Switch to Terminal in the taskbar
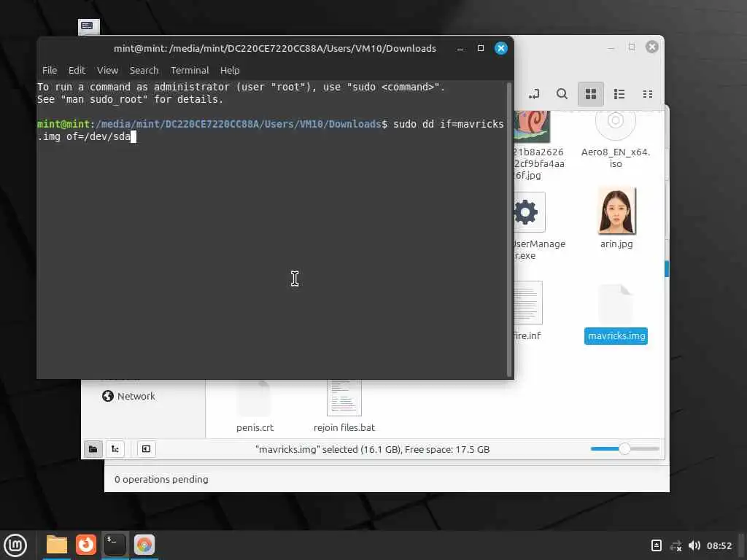 click(x=115, y=545)
